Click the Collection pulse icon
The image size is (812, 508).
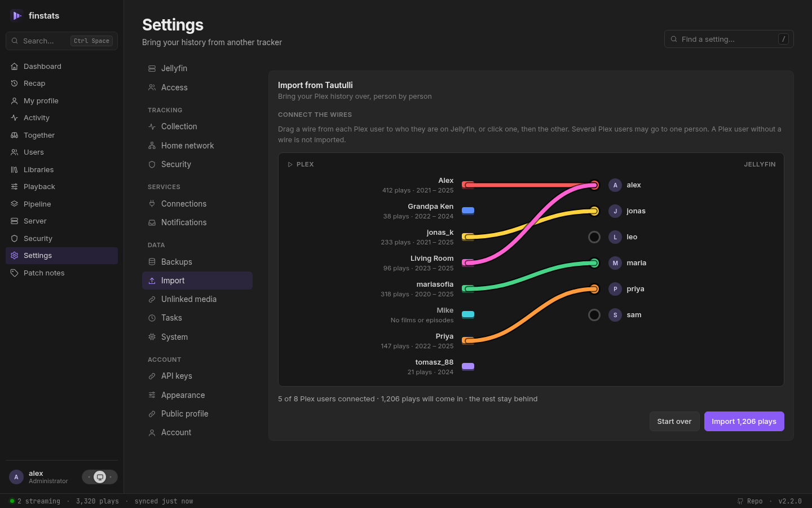coord(152,126)
